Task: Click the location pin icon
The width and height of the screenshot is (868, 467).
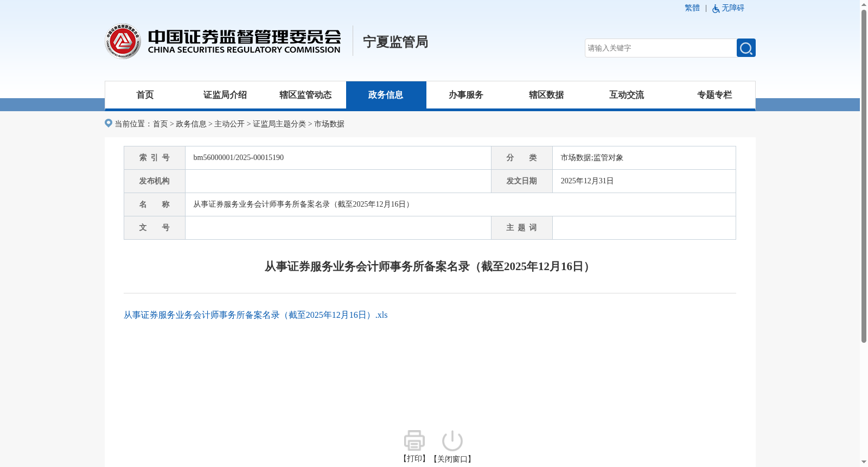Action: [108, 123]
